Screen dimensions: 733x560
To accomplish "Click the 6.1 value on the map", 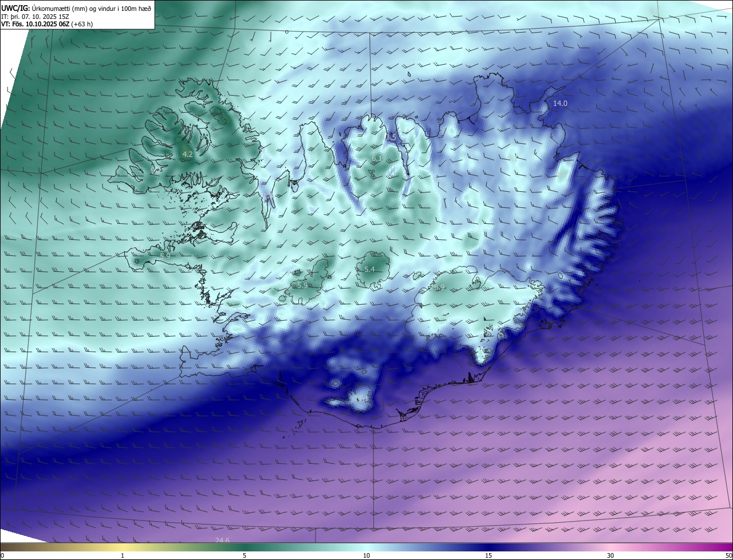I will [377, 158].
